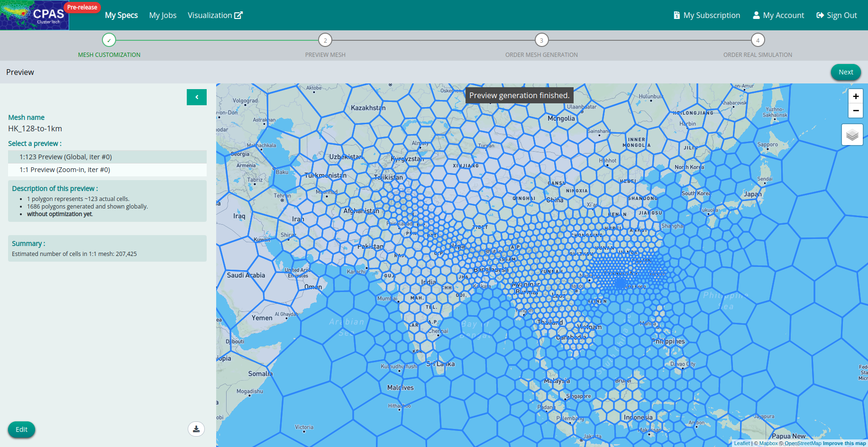Click the Preview generation finished notification

tap(519, 95)
